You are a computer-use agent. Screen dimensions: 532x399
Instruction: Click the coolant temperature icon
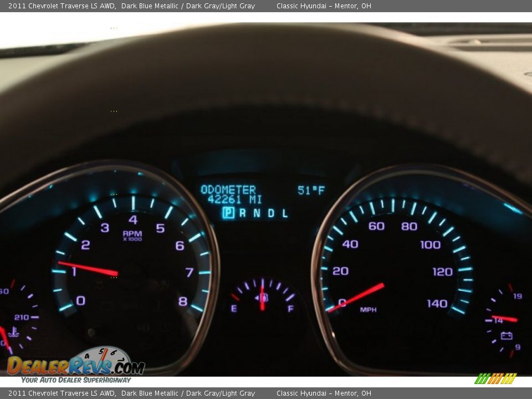[x=13, y=332]
